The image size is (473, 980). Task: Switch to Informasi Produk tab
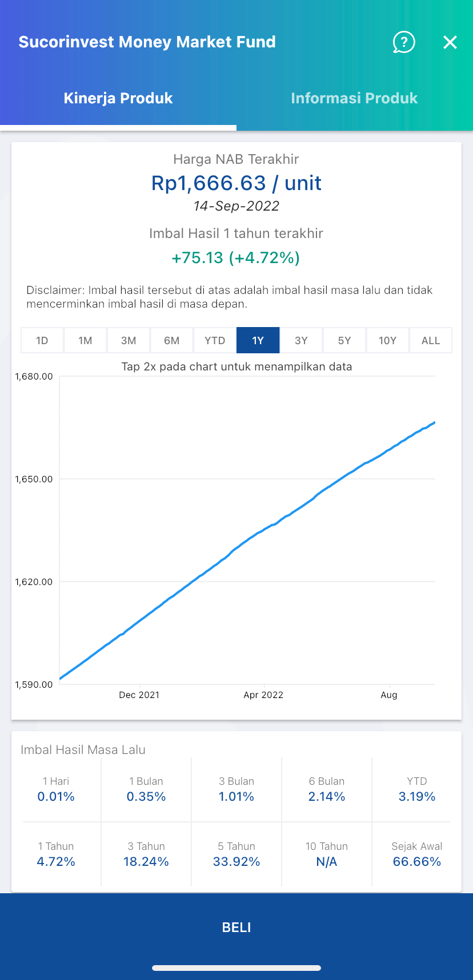(354, 98)
